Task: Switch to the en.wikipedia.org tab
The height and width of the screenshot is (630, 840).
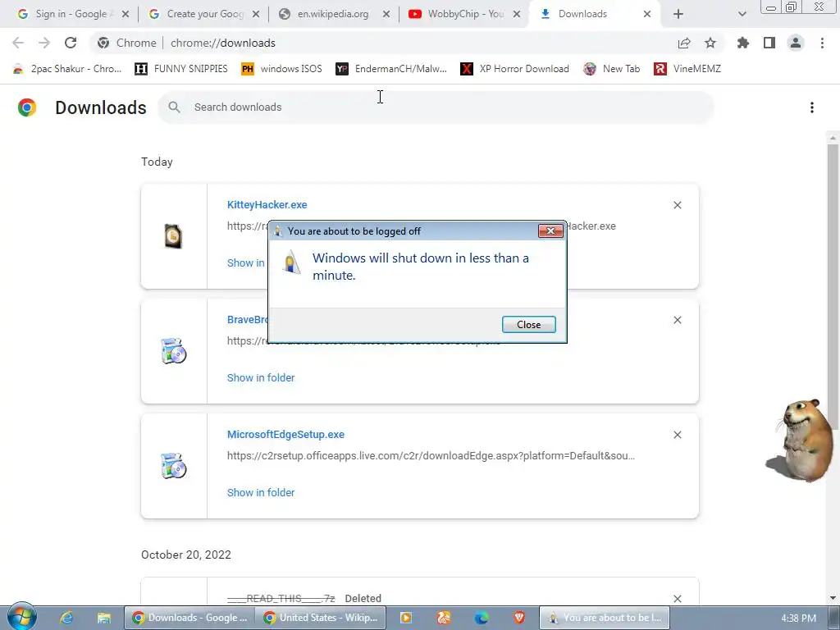Action: point(334,14)
